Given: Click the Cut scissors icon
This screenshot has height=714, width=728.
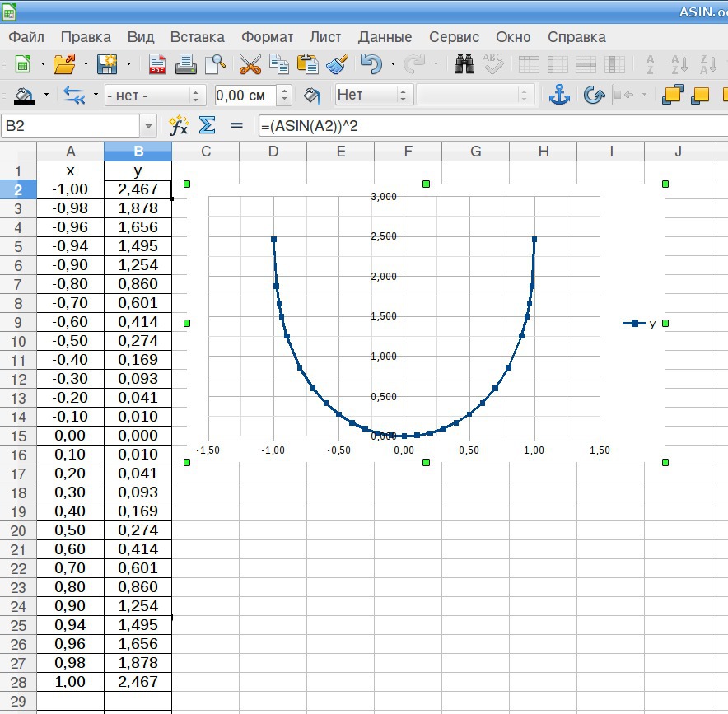Looking at the screenshot, I should click(250, 64).
